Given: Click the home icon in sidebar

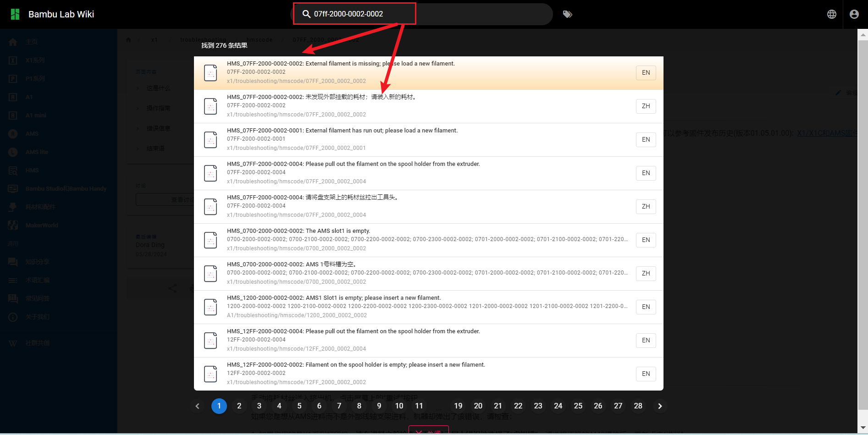Looking at the screenshot, I should coord(13,42).
